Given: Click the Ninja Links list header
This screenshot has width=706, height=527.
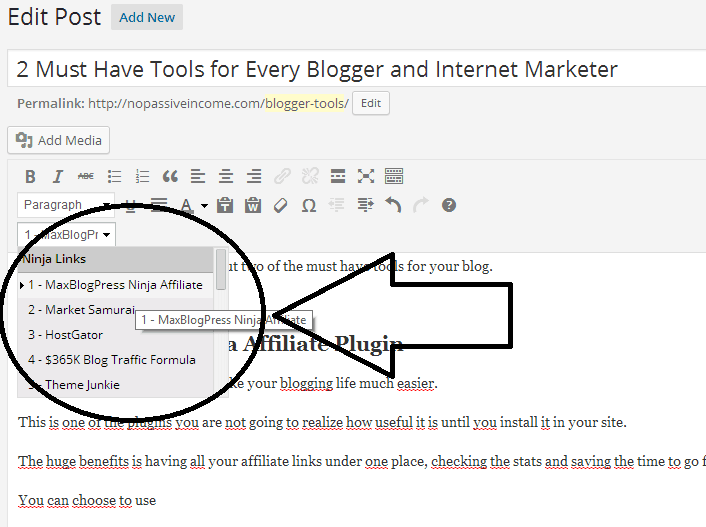Looking at the screenshot, I should pos(115,259).
